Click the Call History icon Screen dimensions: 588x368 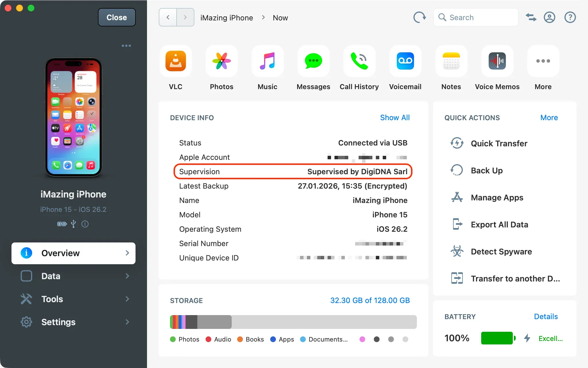pyautogui.click(x=359, y=61)
